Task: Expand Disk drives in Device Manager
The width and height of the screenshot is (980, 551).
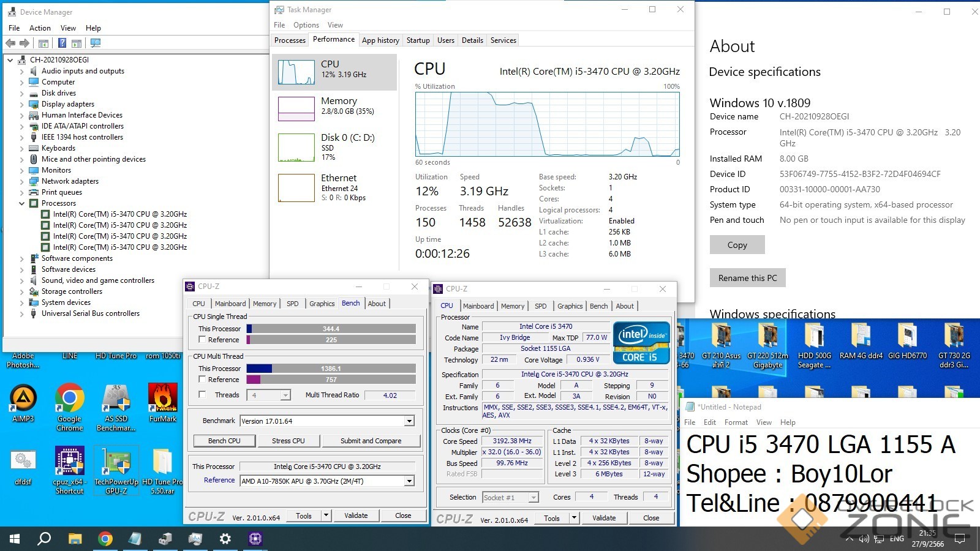Action: click(22, 93)
